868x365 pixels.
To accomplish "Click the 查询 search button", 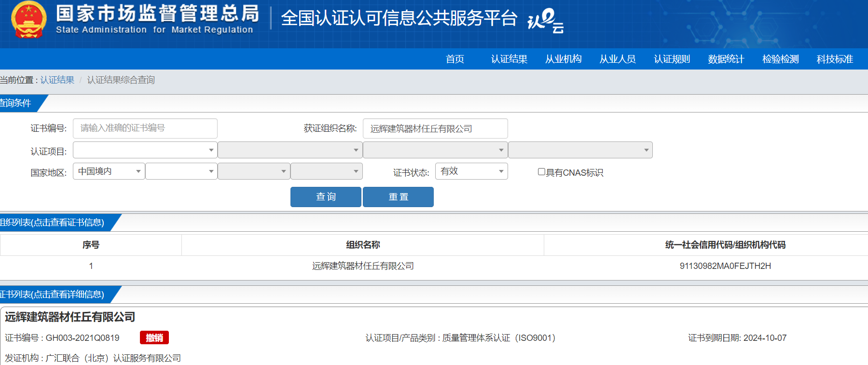I will coord(326,197).
